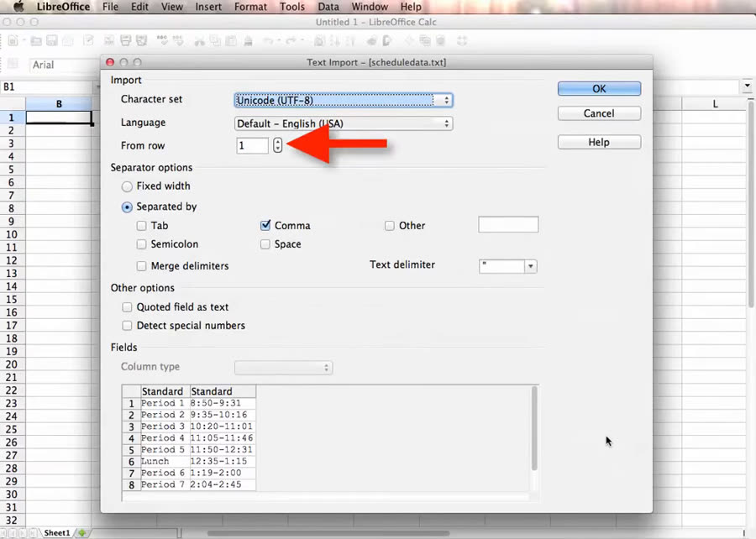Tick the Space separator checkbox
The width and height of the screenshot is (756, 539).
coord(265,244)
